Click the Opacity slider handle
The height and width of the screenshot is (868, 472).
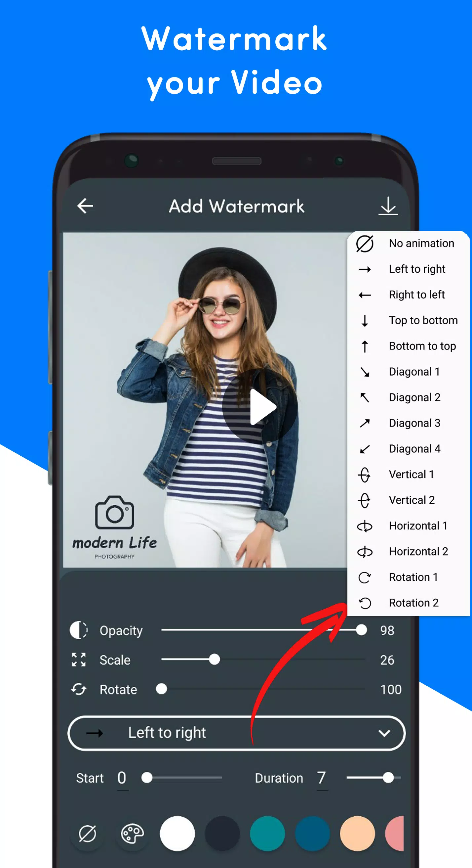coord(361,630)
